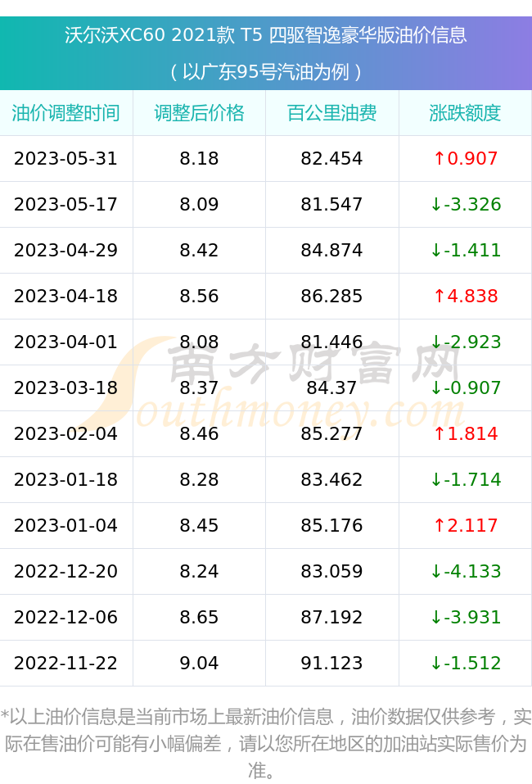Select the 8.18 adjusted price cell
The height and width of the screenshot is (784, 532).
pos(199,158)
